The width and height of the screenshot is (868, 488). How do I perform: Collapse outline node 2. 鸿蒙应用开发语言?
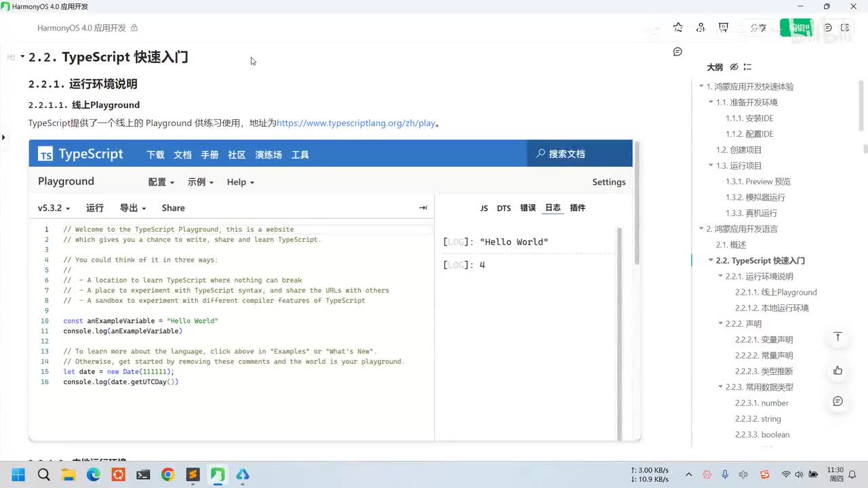701,229
